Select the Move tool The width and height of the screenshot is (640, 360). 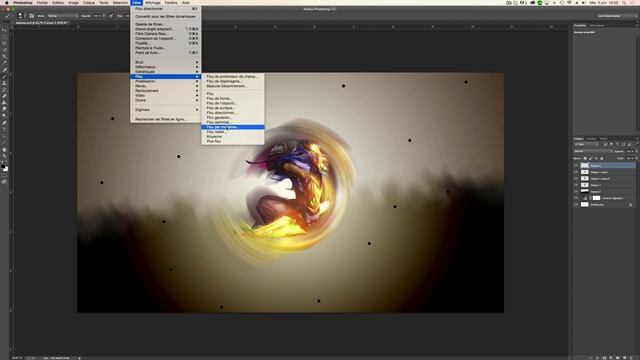[4, 30]
